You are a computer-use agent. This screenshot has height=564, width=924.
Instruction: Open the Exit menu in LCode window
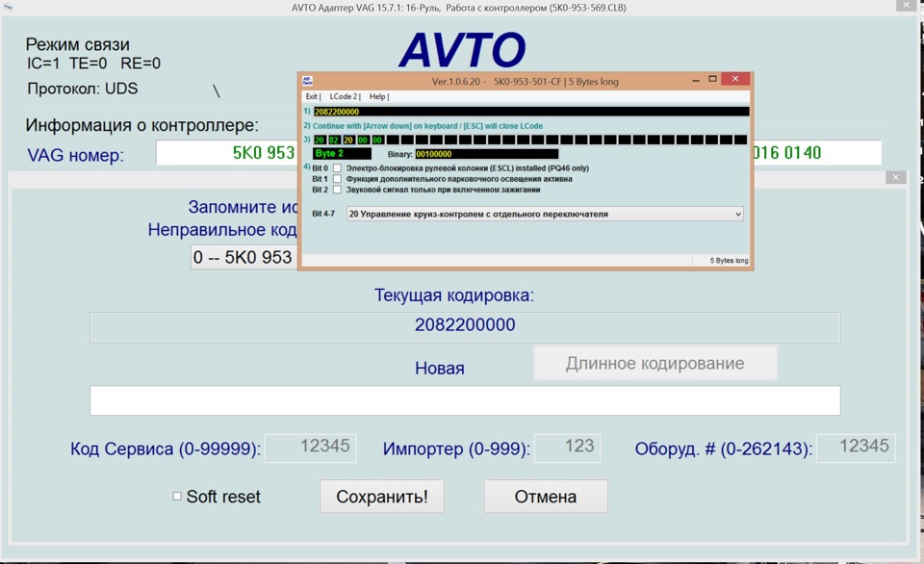[x=312, y=96]
